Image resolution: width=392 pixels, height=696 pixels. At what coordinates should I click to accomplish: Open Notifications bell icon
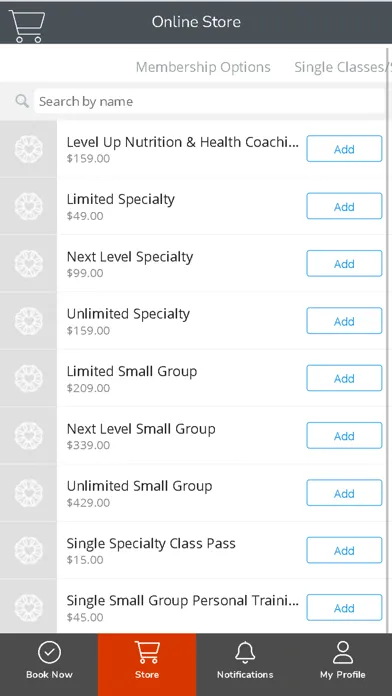(245, 652)
